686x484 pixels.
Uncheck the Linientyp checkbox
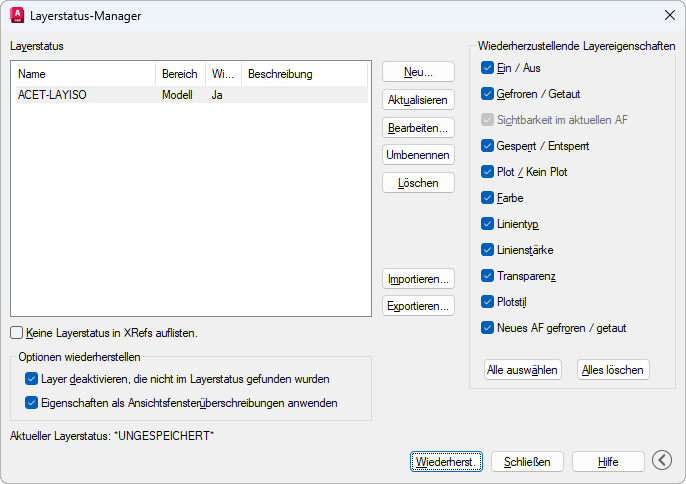pos(487,224)
